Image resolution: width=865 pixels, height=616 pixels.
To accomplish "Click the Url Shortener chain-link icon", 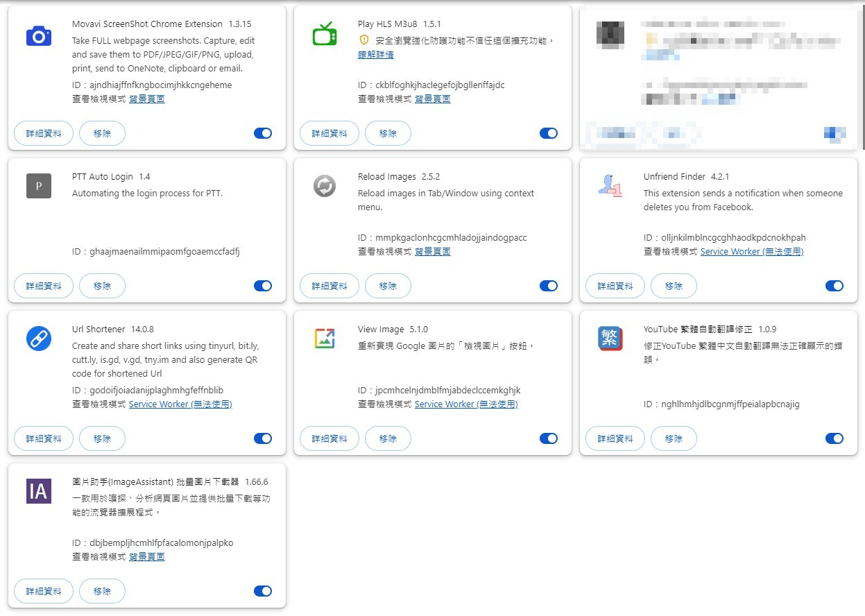I will pyautogui.click(x=38, y=339).
